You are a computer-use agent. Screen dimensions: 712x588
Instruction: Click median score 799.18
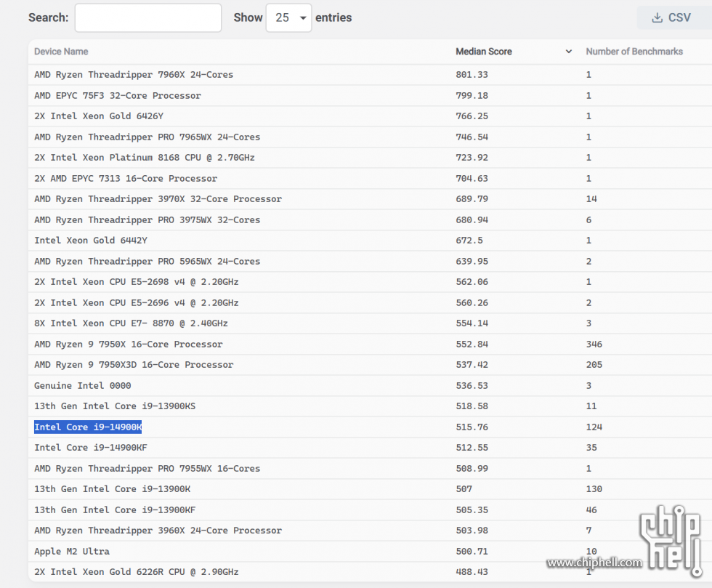click(472, 95)
